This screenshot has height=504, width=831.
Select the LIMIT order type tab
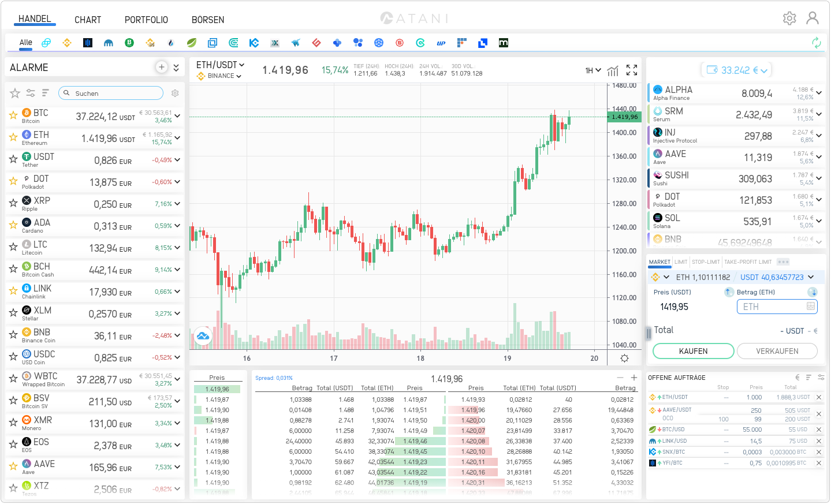pyautogui.click(x=681, y=262)
